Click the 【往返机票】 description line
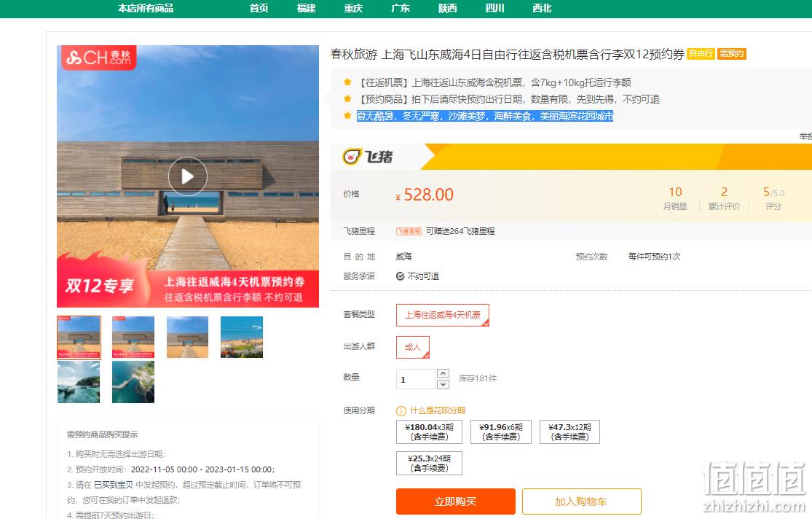Screen dimensions: 812x519 tap(494, 82)
